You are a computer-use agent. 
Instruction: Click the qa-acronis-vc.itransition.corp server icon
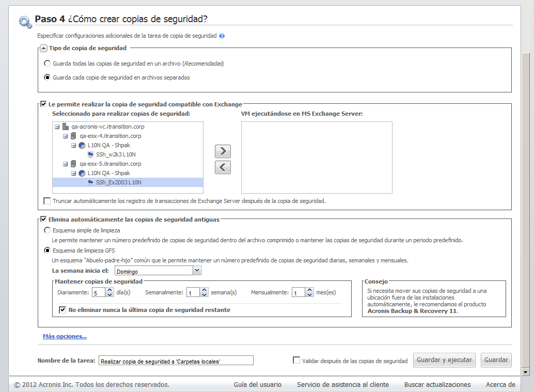pyautogui.click(x=66, y=127)
